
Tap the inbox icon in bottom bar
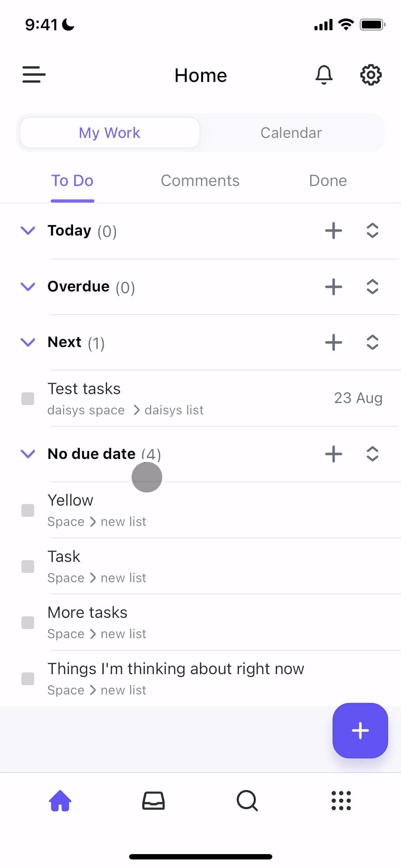153,801
